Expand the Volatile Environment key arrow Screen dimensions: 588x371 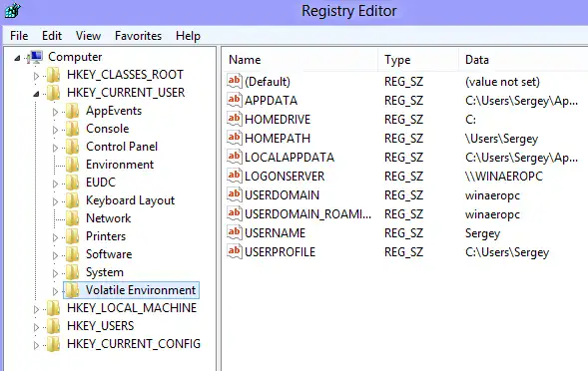point(55,291)
